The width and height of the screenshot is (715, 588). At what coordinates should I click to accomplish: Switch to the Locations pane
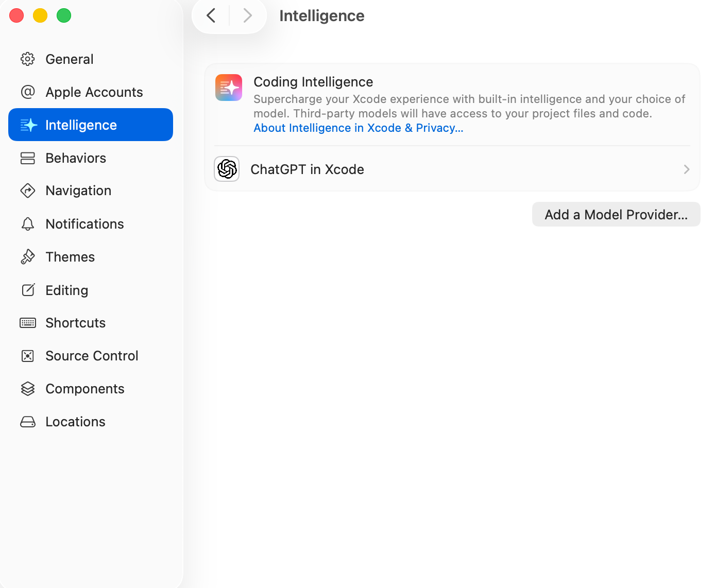pos(75,422)
